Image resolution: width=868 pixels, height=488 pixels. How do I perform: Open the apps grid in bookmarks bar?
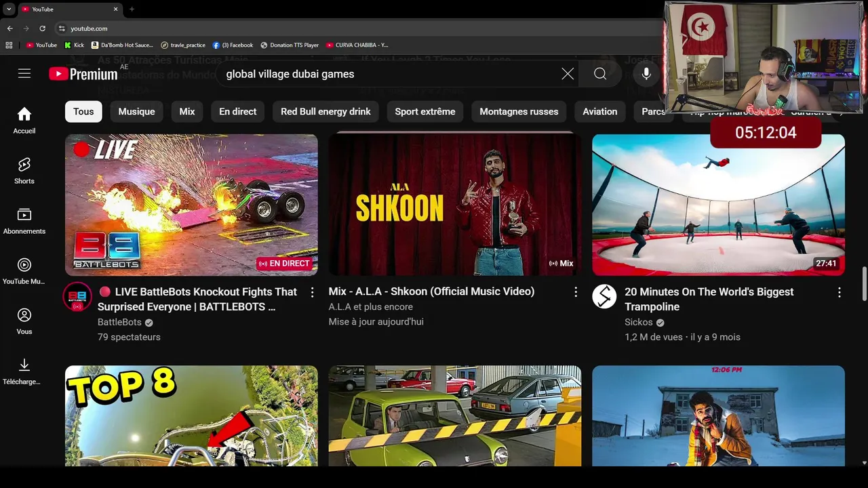pos(9,45)
